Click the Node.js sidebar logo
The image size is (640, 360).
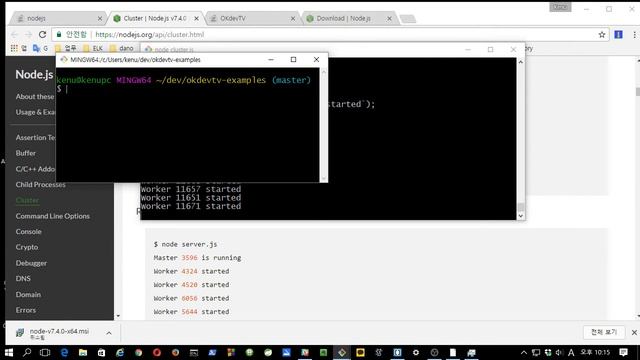(x=34, y=74)
